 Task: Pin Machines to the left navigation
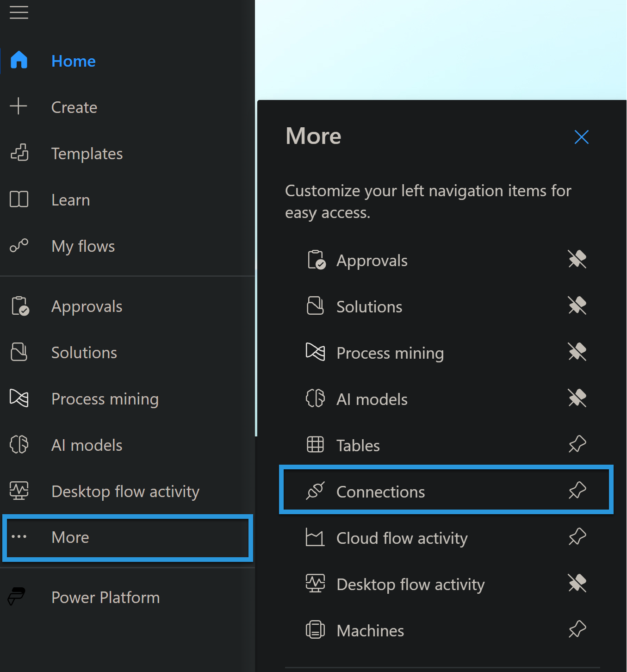577,629
